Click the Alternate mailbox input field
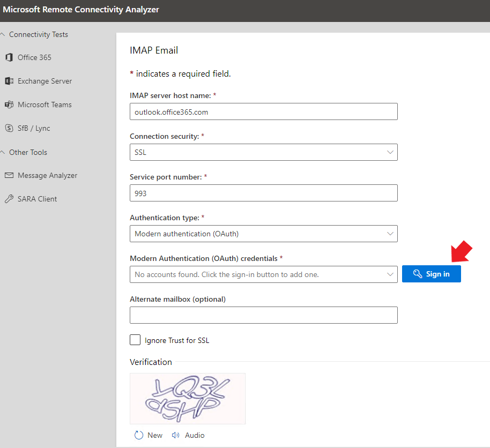The height and width of the screenshot is (448, 490). click(263, 315)
